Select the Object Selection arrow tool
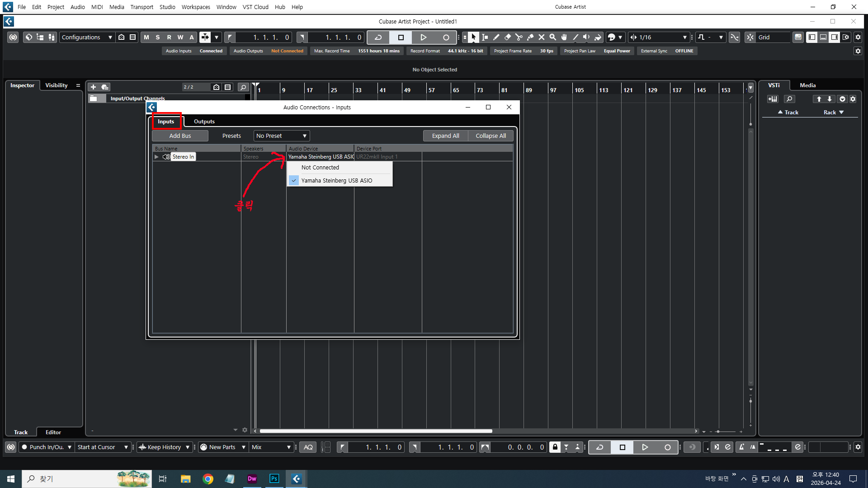The image size is (868, 488). coord(473,37)
